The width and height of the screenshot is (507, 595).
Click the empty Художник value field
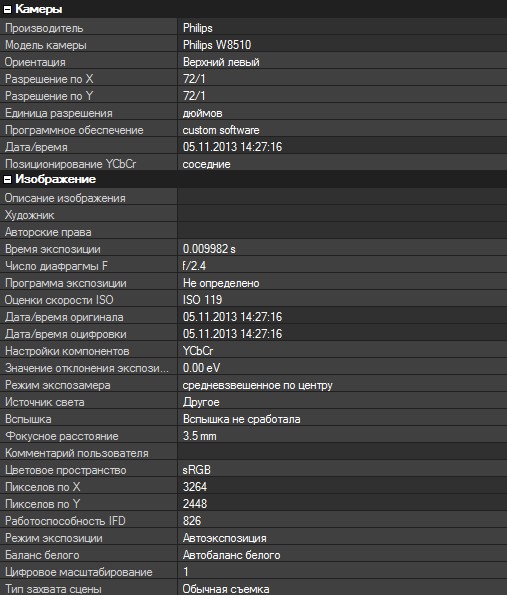point(342,215)
